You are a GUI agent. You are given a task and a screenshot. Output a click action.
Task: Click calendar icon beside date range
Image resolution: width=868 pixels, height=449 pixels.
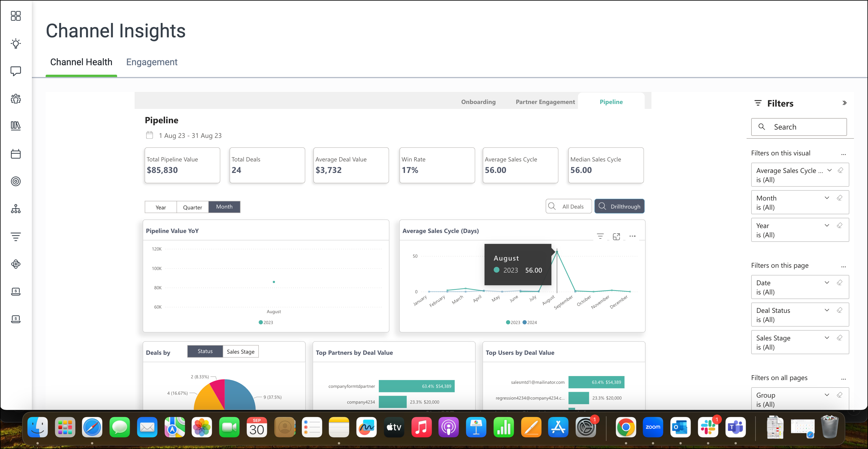point(149,135)
